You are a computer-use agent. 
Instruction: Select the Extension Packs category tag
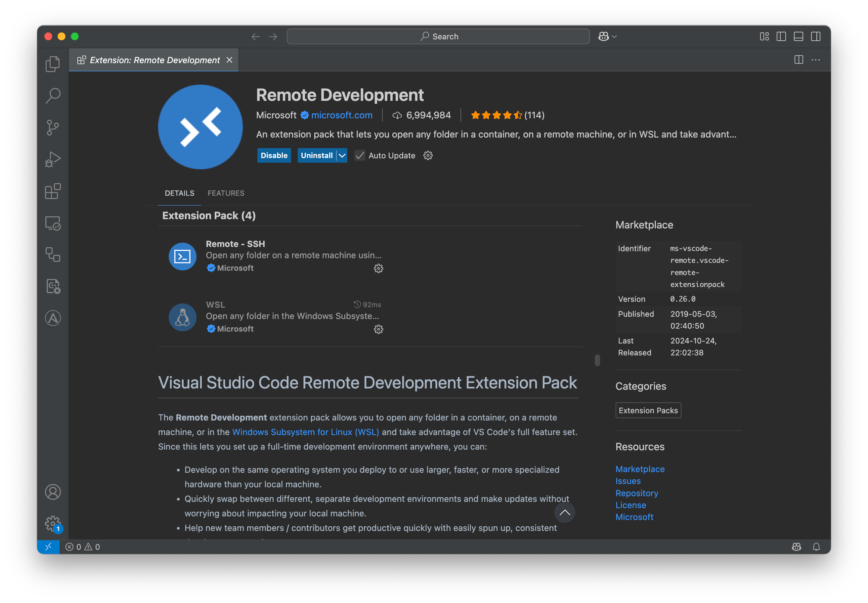(x=648, y=410)
